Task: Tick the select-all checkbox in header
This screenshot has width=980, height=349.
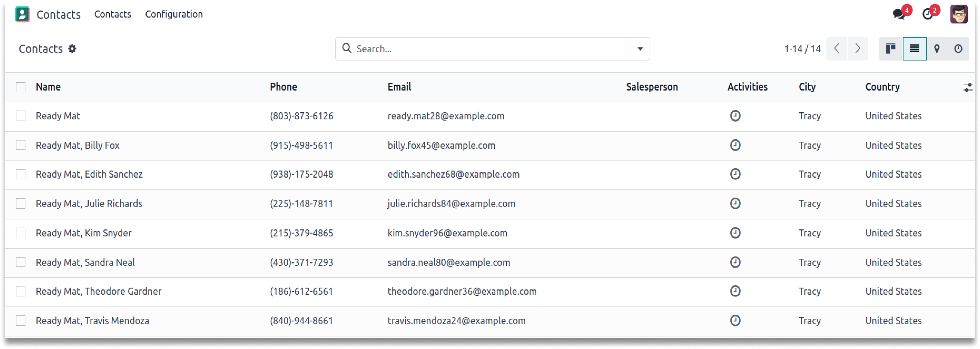Action: (21, 87)
